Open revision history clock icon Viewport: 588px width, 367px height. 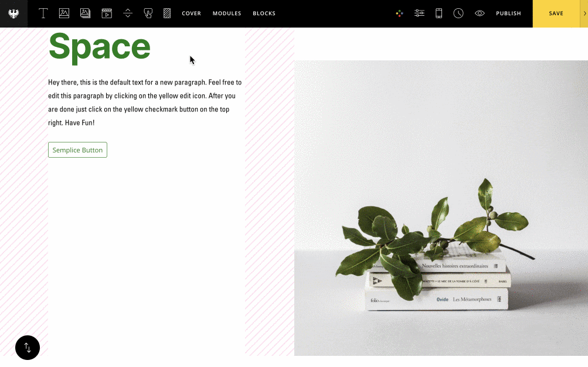[x=458, y=13]
